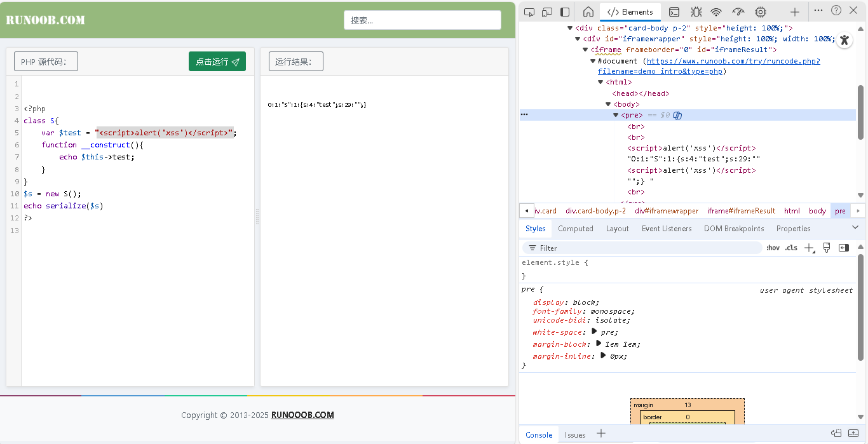Add new style rule plus icon
Screen dimensions: 868x444
809,248
